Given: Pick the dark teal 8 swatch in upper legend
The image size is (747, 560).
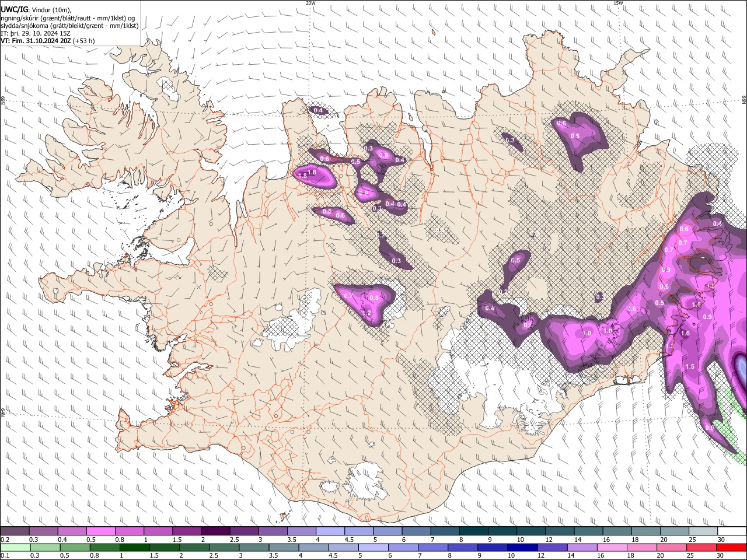Looking at the screenshot, I should point(473,531).
